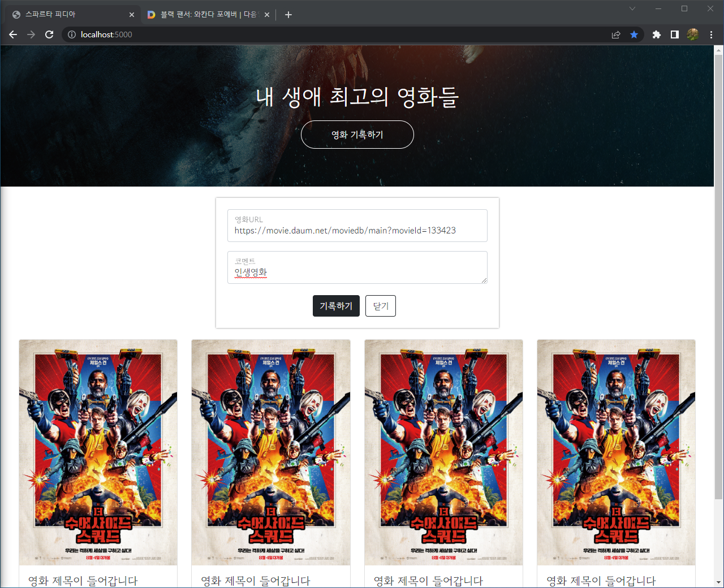Image resolution: width=724 pixels, height=588 pixels.
Task: Click the third Suicide Squad poster card
Action: pos(444,452)
